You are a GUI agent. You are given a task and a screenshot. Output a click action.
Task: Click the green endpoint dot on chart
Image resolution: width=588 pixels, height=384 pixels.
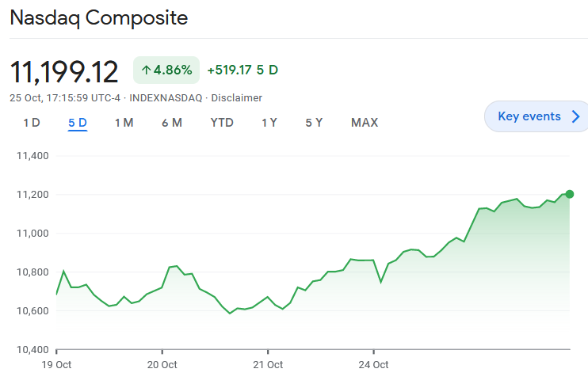pos(570,194)
